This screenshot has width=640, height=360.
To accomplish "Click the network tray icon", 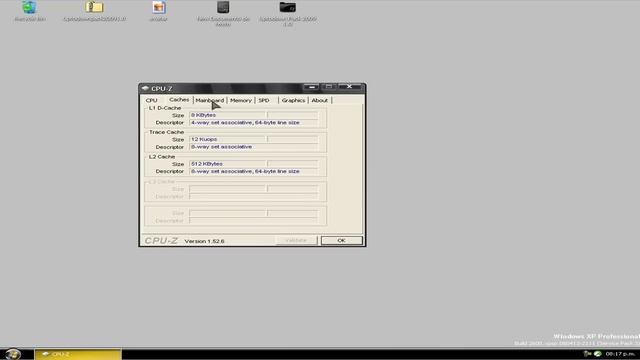I will 588,354.
